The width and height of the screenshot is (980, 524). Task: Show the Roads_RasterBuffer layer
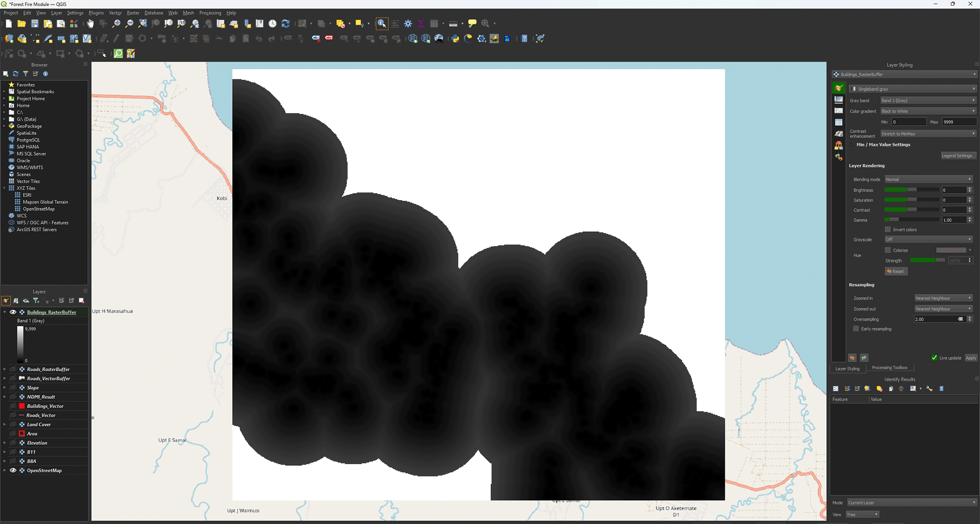pos(13,369)
